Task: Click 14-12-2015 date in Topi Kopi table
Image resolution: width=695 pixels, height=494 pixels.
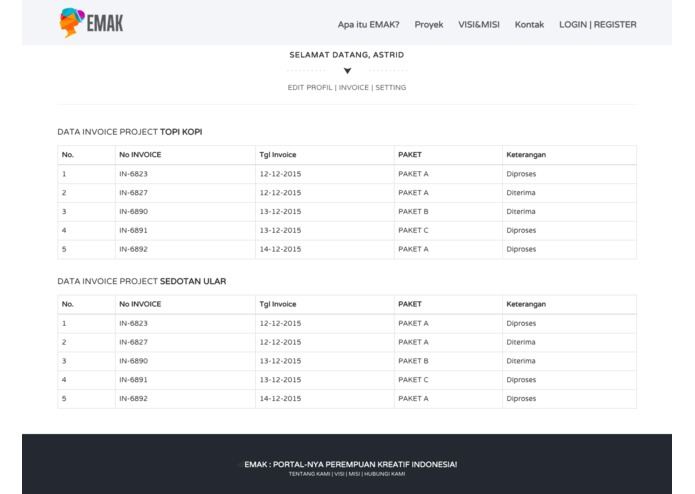Action: click(x=280, y=249)
